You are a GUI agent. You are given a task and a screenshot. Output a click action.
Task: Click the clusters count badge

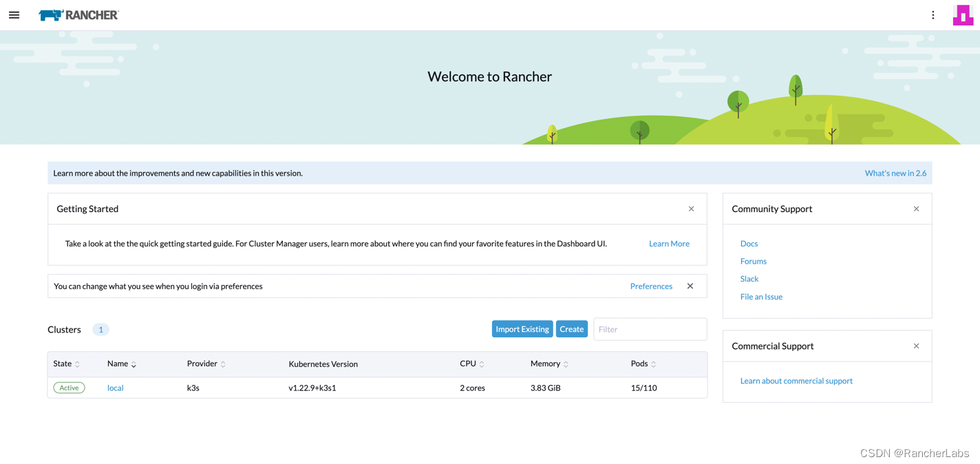(100, 329)
